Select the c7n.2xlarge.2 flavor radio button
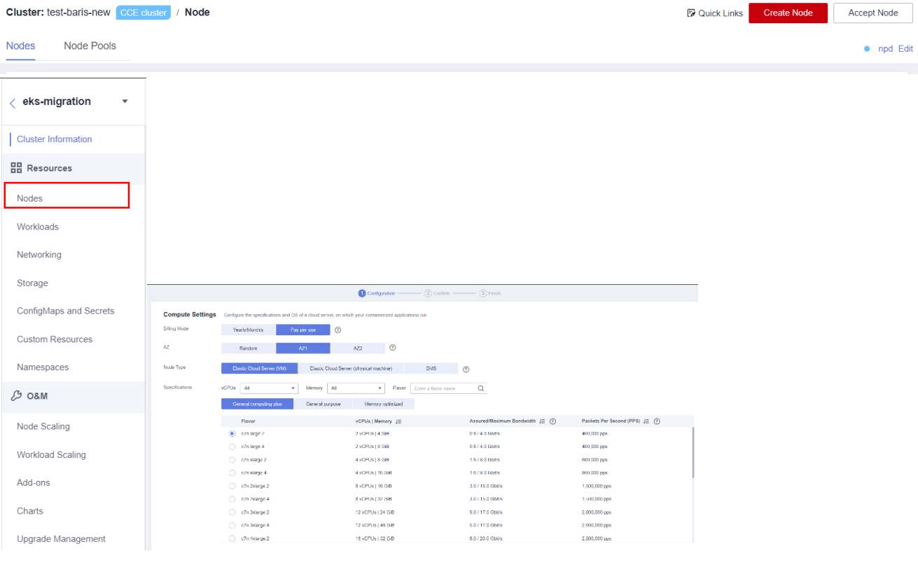This screenshot has width=918, height=588. pos(232,486)
